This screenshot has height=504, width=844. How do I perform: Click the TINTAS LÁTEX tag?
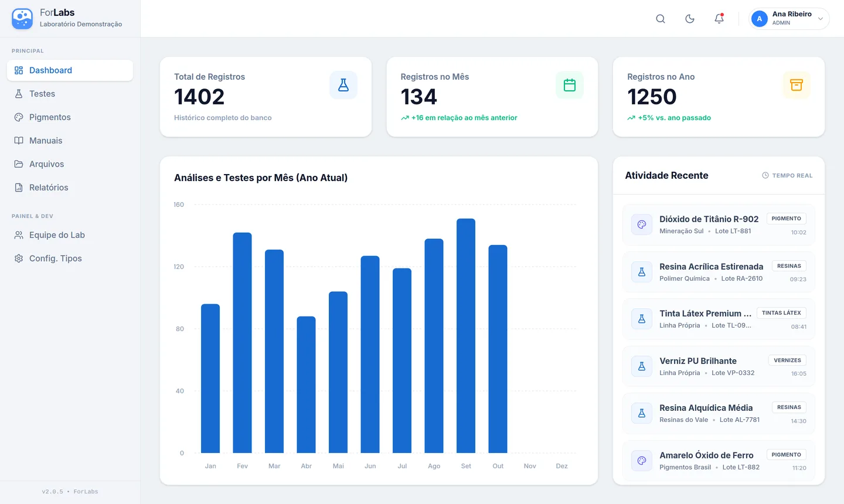point(781,313)
